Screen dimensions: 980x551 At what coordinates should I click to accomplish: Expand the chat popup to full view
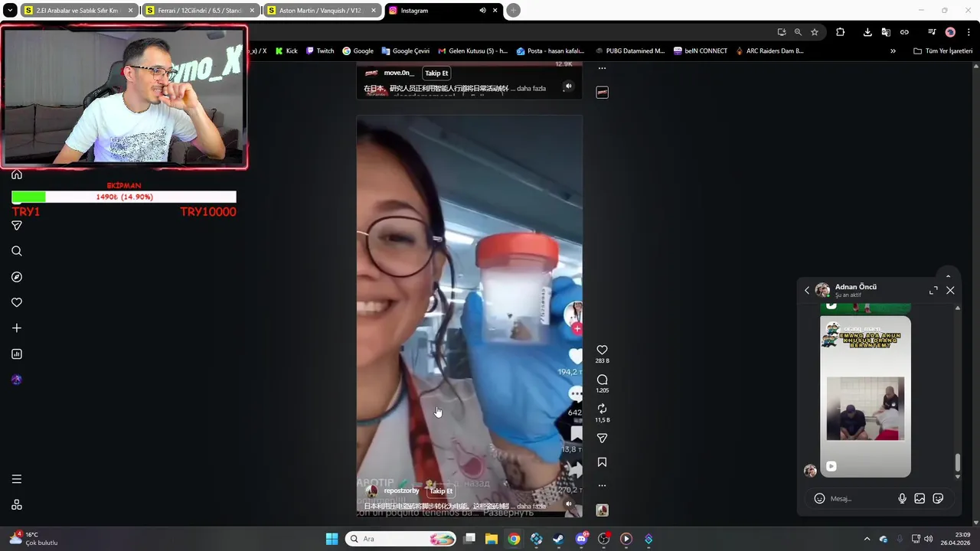pos(933,290)
